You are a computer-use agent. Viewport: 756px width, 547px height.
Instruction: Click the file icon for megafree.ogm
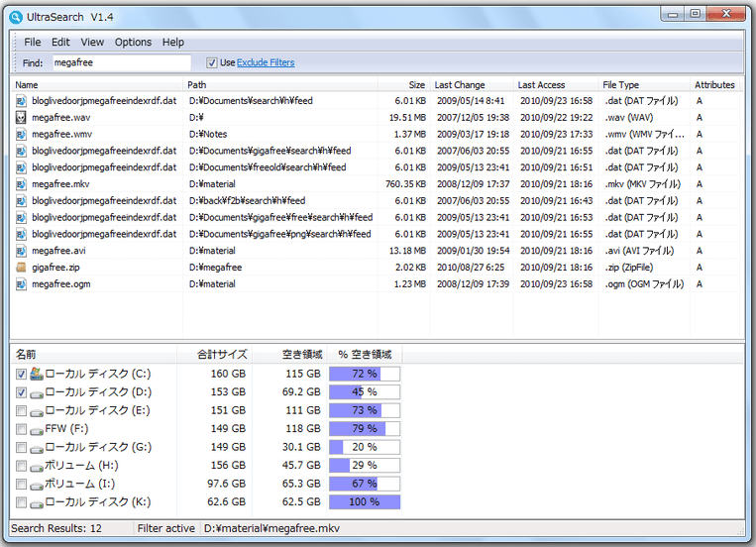pyautogui.click(x=21, y=284)
